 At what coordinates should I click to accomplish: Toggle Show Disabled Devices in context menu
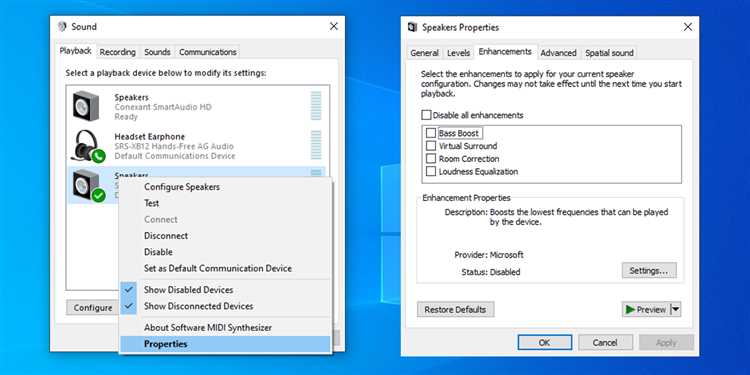pos(225,290)
